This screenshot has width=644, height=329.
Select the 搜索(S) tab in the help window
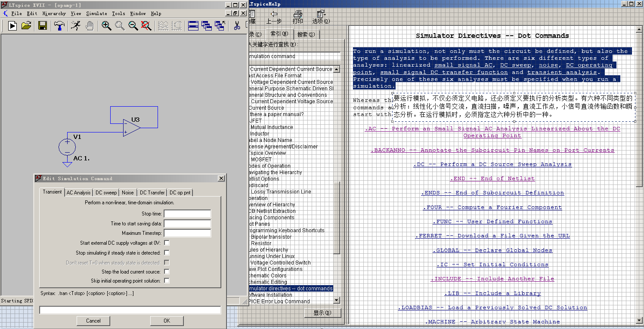[306, 34]
